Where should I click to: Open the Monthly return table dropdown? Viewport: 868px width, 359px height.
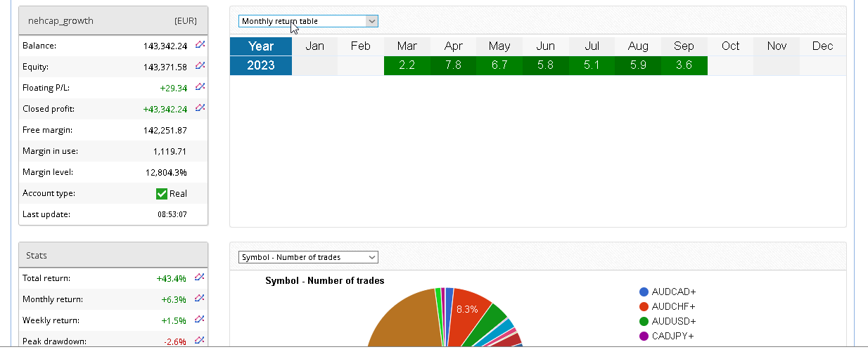tap(308, 21)
